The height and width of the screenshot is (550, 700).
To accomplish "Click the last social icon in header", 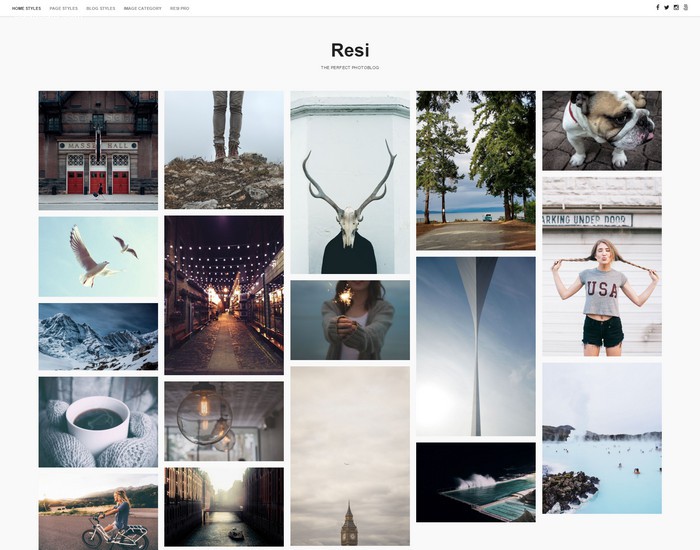I will (x=686, y=7).
